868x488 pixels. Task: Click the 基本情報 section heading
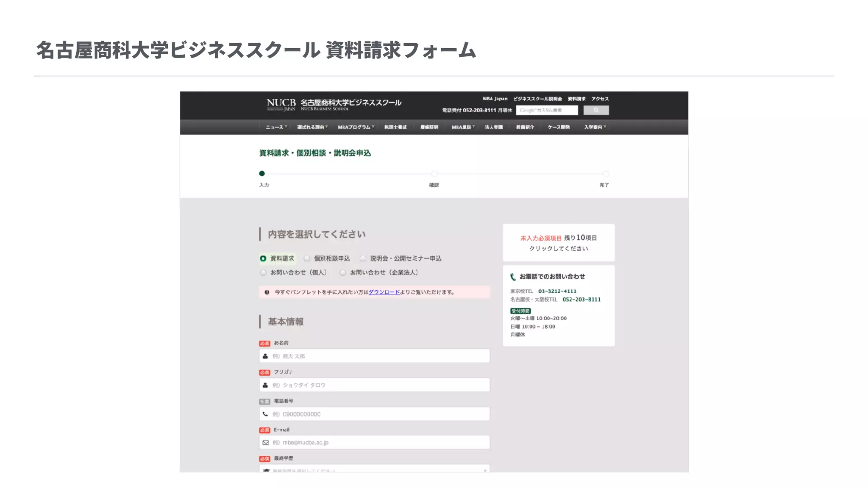[x=286, y=322]
